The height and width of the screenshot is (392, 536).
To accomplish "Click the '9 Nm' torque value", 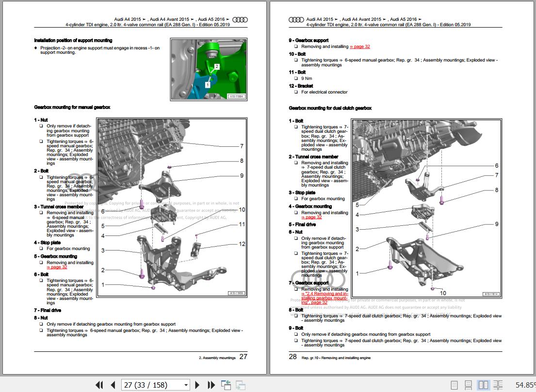I will 307,78.
